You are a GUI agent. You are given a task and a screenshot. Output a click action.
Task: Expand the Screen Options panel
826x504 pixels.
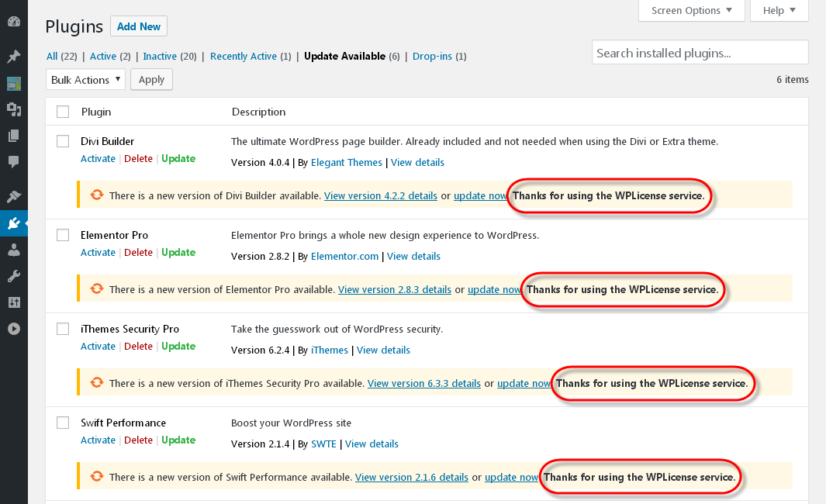(x=691, y=11)
